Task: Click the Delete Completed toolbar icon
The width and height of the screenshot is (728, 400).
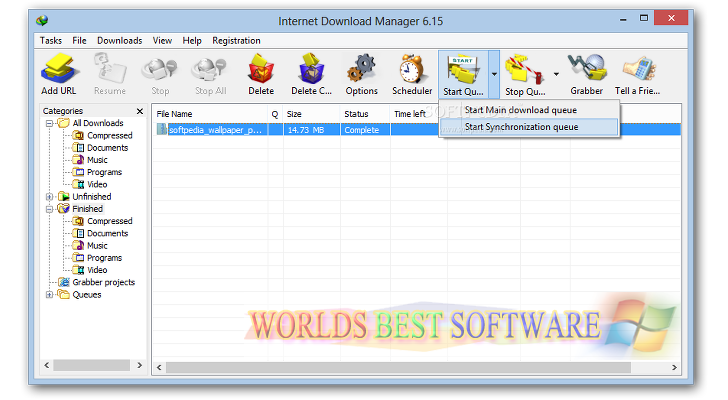Action: (312, 68)
